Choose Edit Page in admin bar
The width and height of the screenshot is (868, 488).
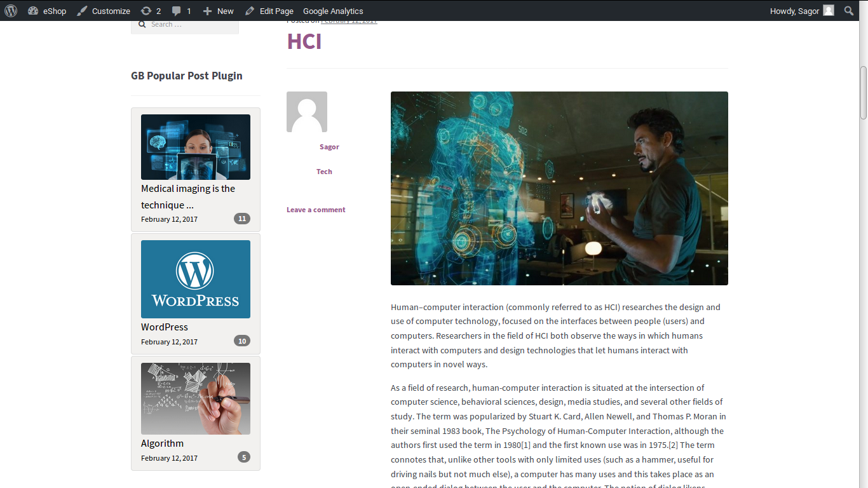click(x=276, y=11)
